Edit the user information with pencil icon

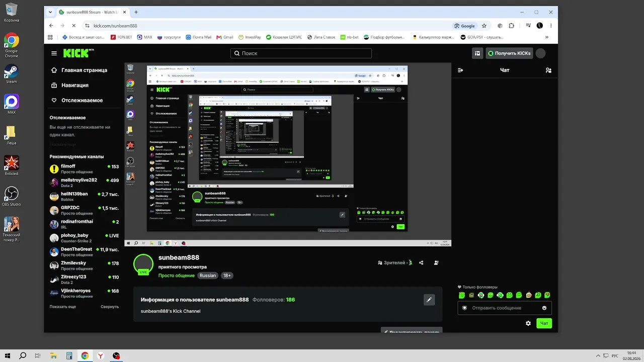tap(429, 300)
